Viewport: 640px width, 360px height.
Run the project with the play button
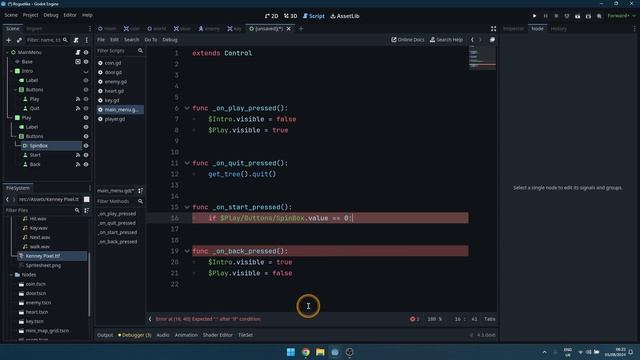(x=534, y=16)
